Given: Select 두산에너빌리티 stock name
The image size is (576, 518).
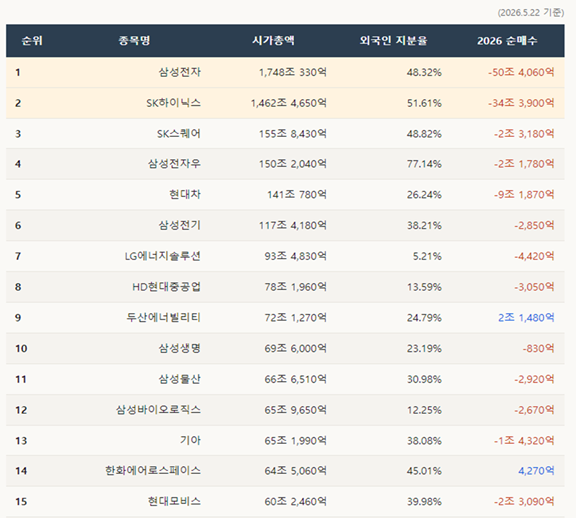Looking at the screenshot, I should pos(164,317).
